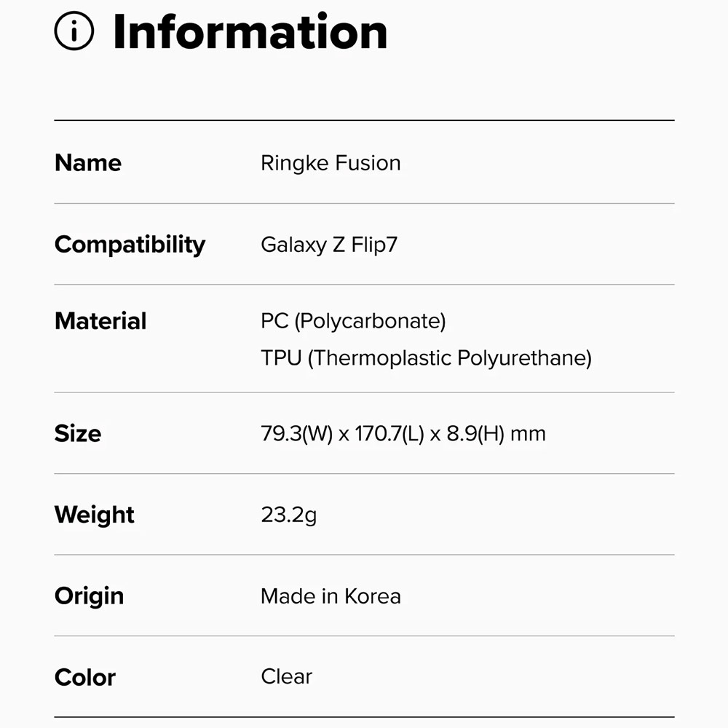Image resolution: width=728 pixels, height=728 pixels.
Task: Select the Material row label
Action: click(x=100, y=321)
